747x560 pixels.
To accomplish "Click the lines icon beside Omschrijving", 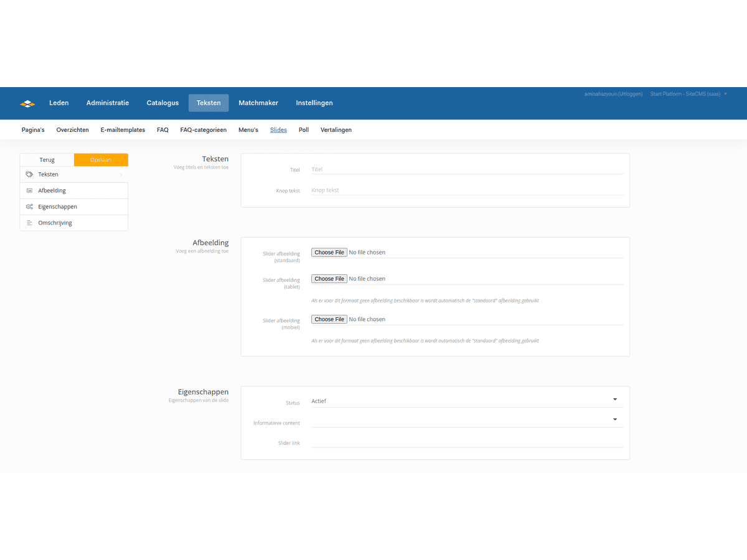I will point(29,223).
